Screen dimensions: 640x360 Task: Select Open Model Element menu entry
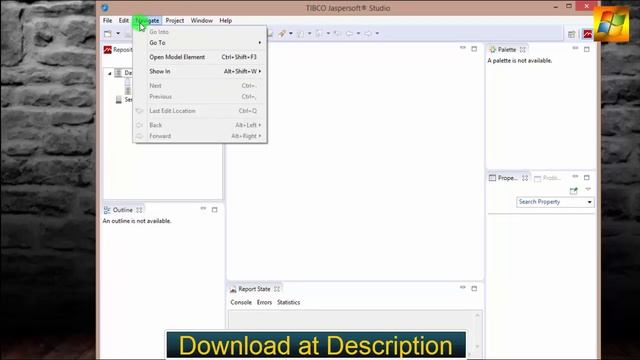point(200,57)
